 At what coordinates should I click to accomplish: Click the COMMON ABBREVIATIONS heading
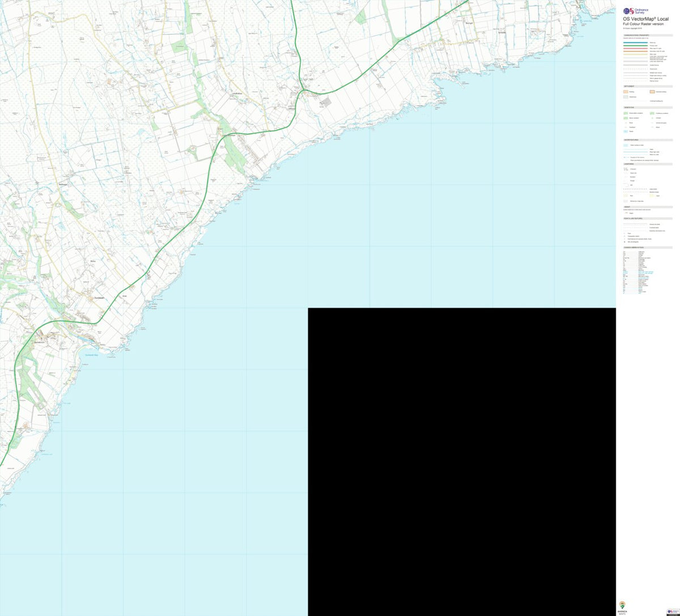[x=634, y=248]
